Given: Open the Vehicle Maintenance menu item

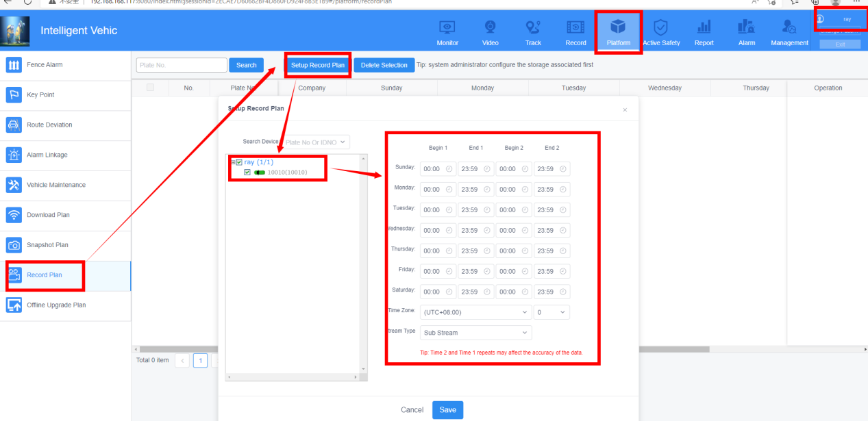Looking at the screenshot, I should point(65,185).
